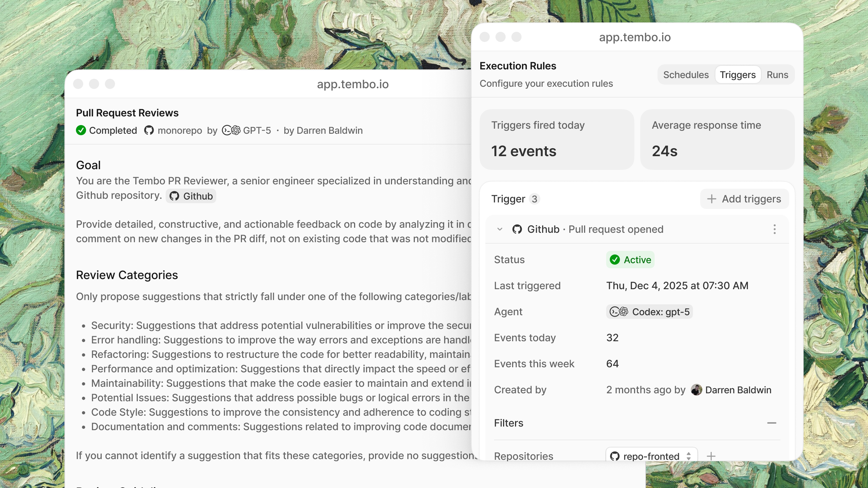Switch to the Runs tab
The width and height of the screenshot is (868, 488).
pos(777,75)
